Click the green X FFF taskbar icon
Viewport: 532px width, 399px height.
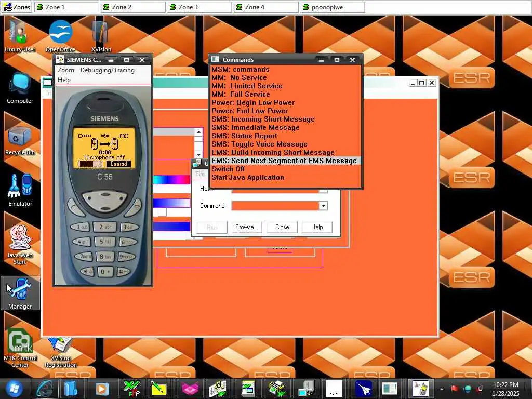click(131, 389)
